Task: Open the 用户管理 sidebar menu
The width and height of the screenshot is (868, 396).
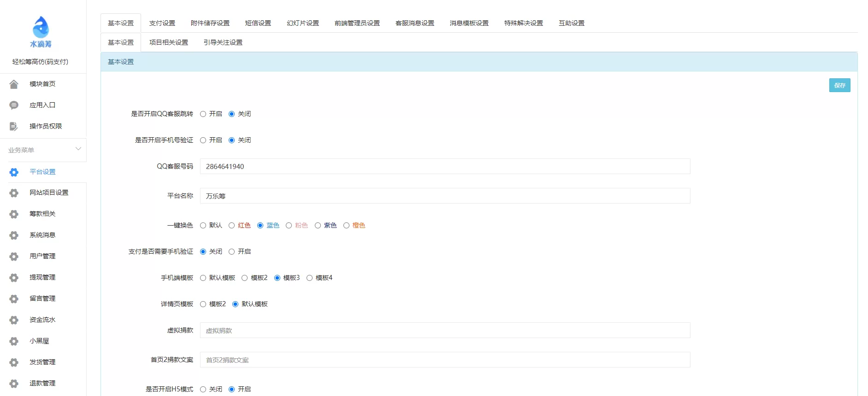Action: (42, 256)
